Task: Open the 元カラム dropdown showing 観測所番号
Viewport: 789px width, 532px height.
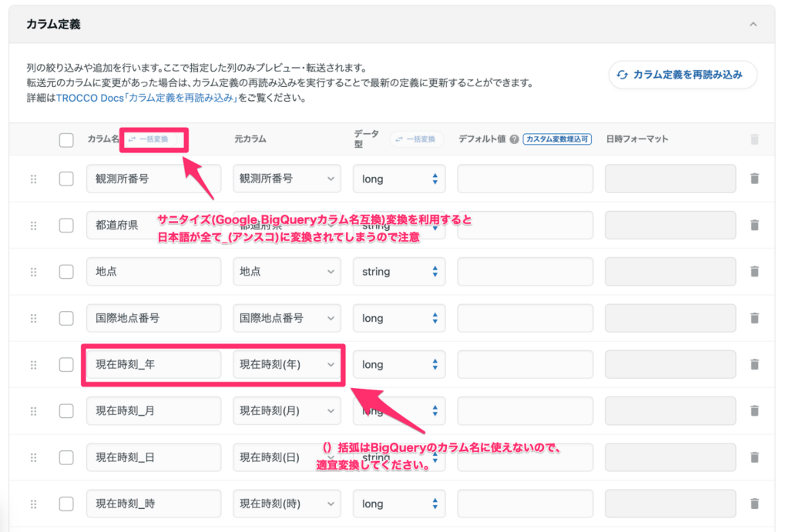Action: pos(287,179)
